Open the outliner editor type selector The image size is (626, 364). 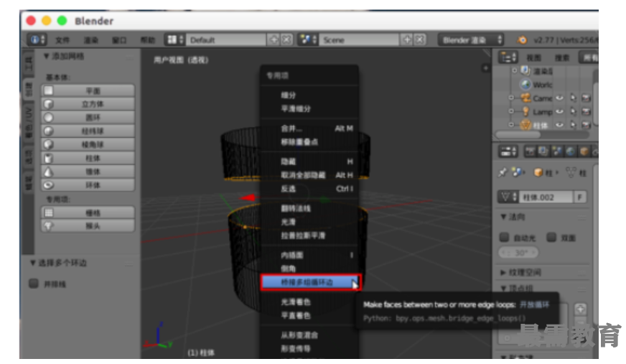508,57
